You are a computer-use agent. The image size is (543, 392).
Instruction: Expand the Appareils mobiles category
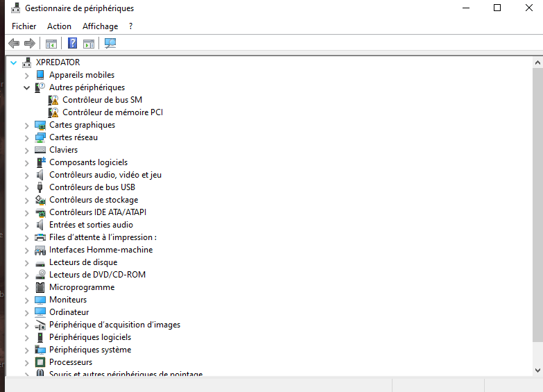tap(26, 75)
